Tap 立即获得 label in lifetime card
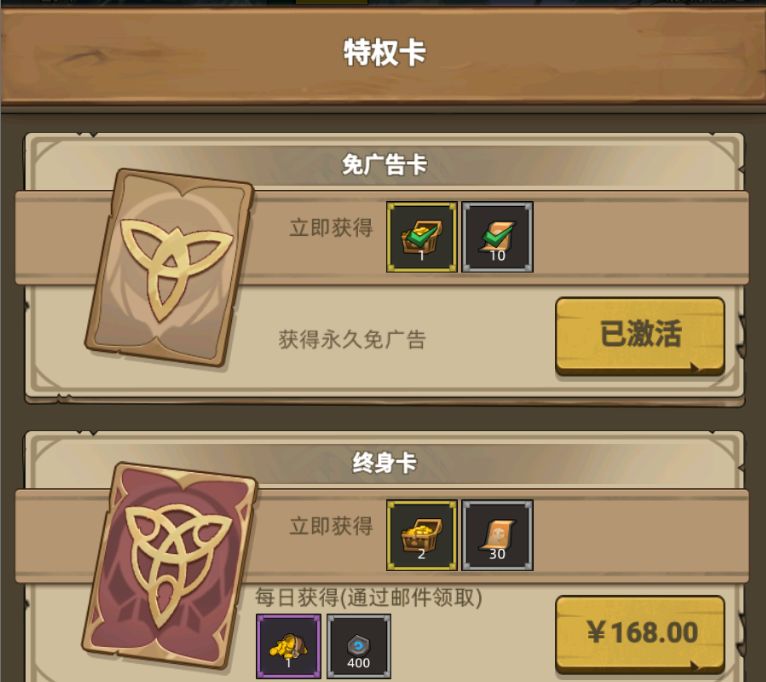Viewport: 766px width, 682px height. [331, 526]
